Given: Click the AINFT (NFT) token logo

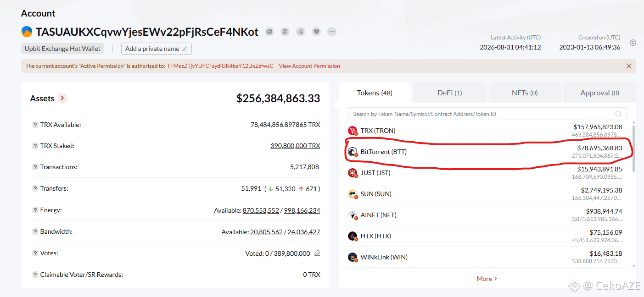Looking at the screenshot, I should pyautogui.click(x=353, y=215).
